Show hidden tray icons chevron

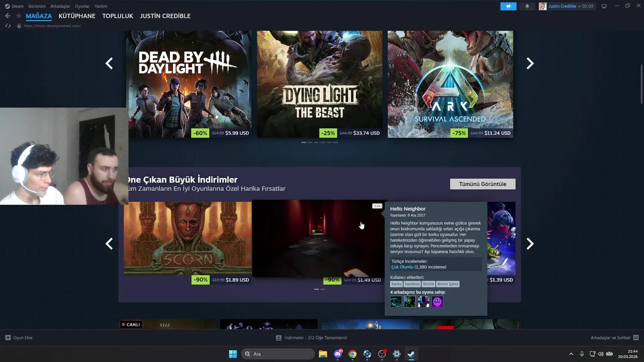[x=571, y=354]
